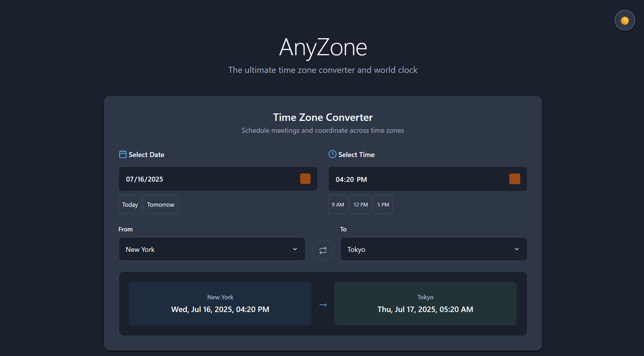Expand the From dropdown chevron
This screenshot has height=356, width=644.
coord(295,249)
